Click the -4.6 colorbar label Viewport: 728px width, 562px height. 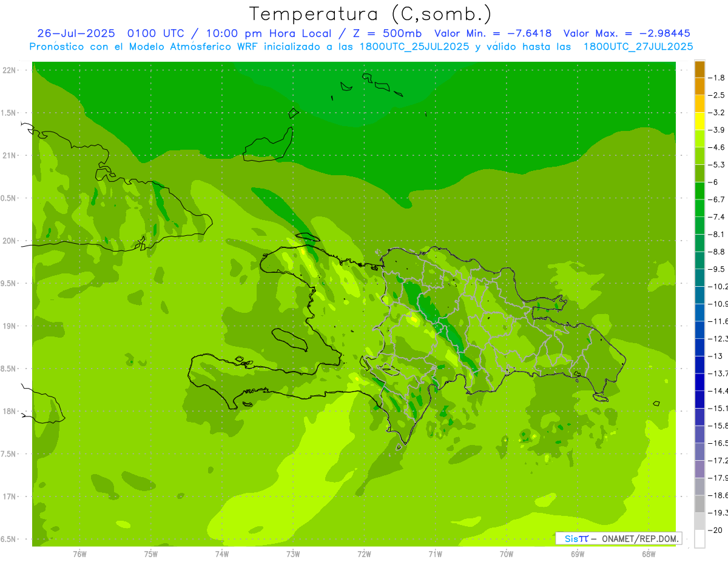coord(718,147)
